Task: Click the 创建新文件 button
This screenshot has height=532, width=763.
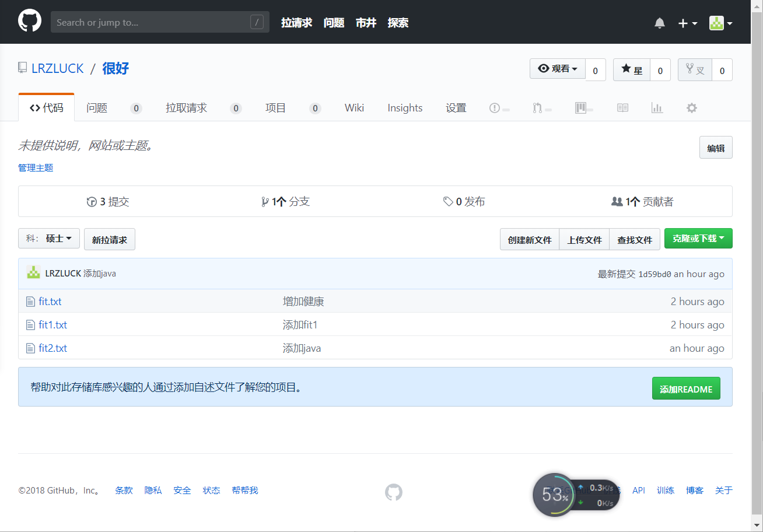Action: (530, 239)
